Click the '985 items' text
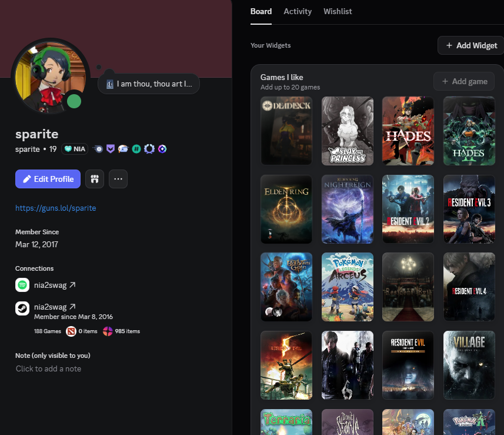The width and height of the screenshot is (504, 435). pyautogui.click(x=127, y=331)
